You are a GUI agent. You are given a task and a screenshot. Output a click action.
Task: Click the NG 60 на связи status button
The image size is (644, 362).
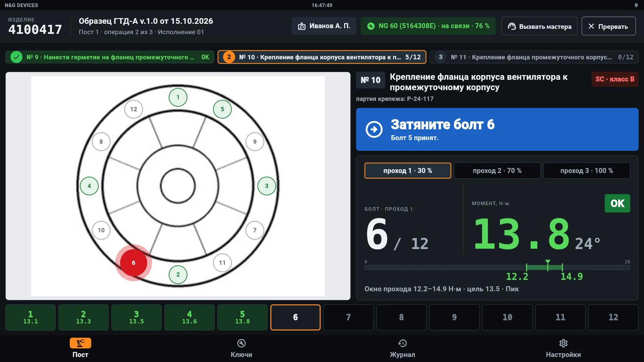(x=428, y=26)
